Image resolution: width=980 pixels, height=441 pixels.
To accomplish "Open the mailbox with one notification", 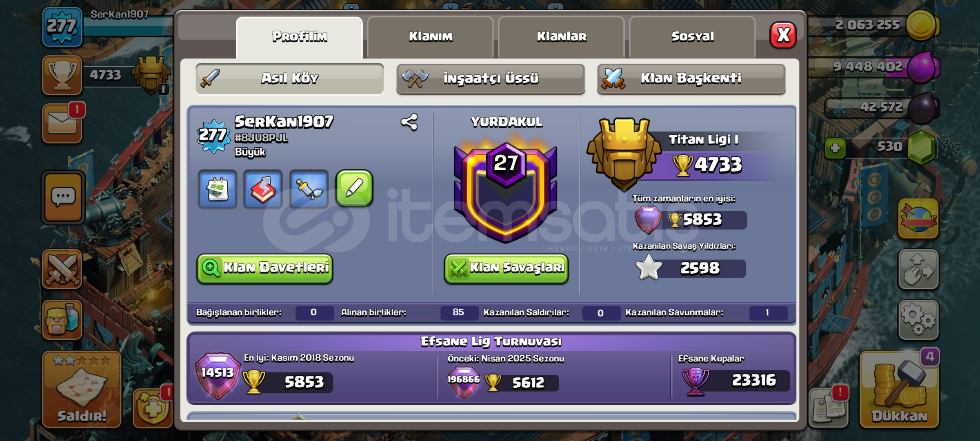I will pos(62,123).
